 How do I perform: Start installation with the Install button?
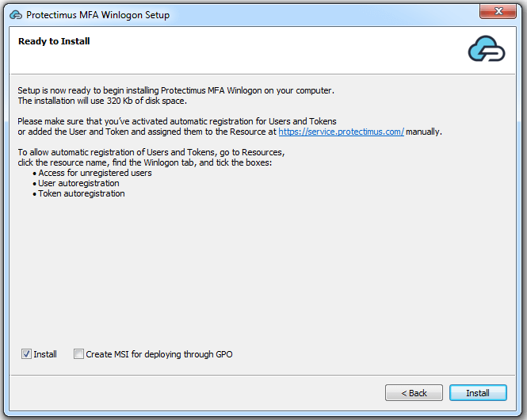[478, 393]
